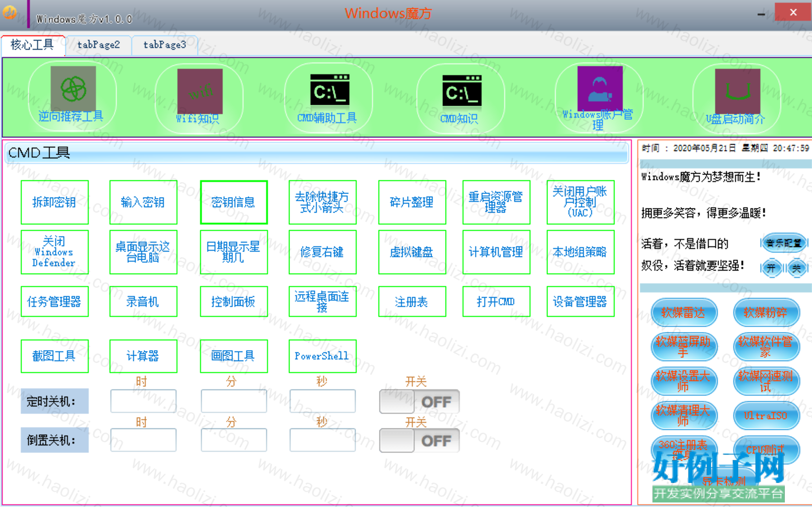Click the date and time text
Viewport: 812px width, 507px height.
[x=725, y=148]
